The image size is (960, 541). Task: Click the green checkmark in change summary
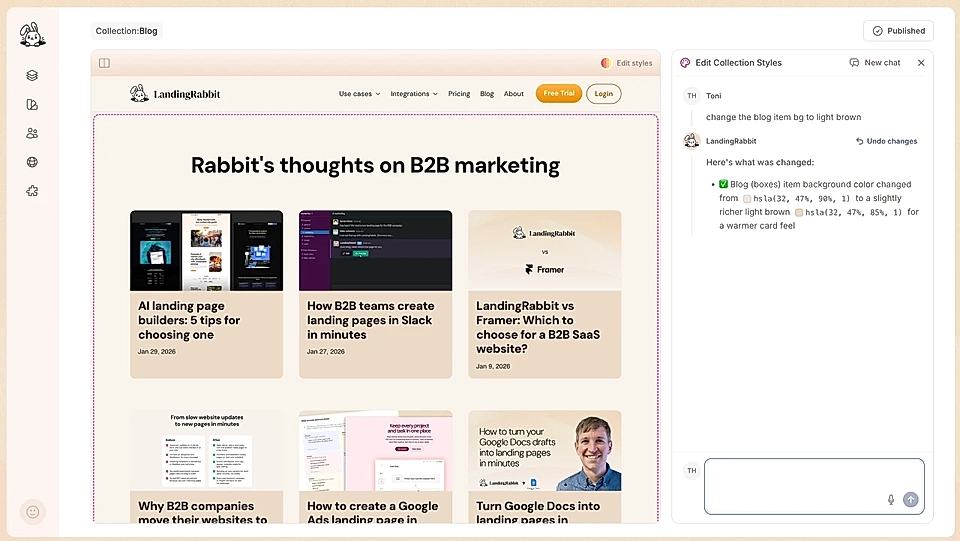pos(723,184)
